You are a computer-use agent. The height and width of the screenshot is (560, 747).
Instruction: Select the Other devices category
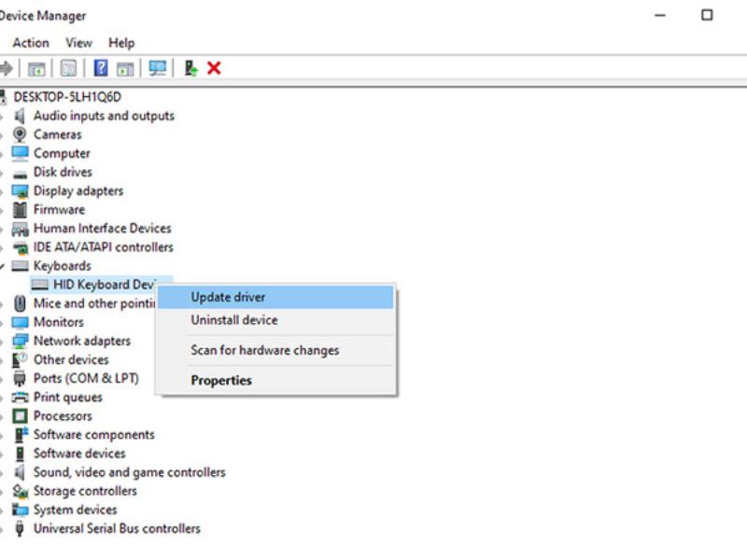tap(71, 359)
